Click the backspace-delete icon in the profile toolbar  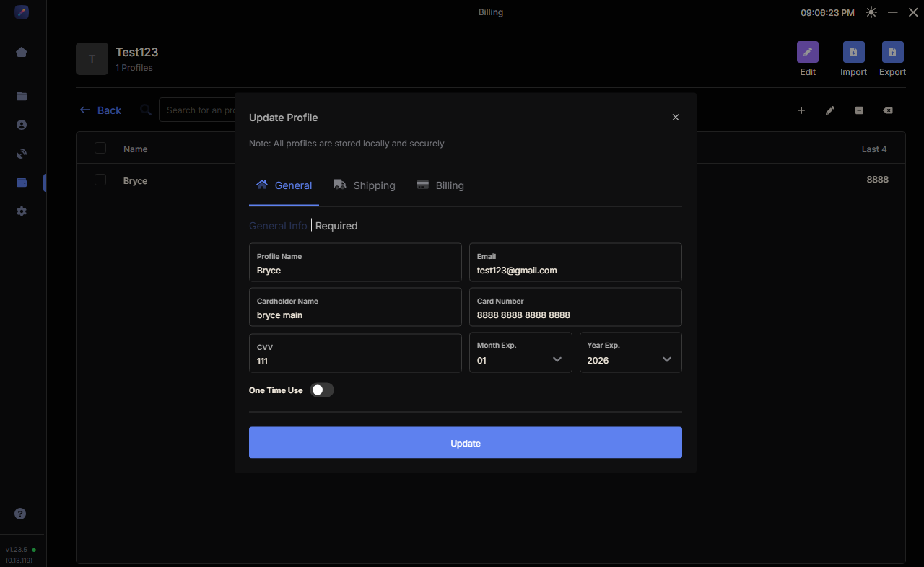(x=888, y=110)
